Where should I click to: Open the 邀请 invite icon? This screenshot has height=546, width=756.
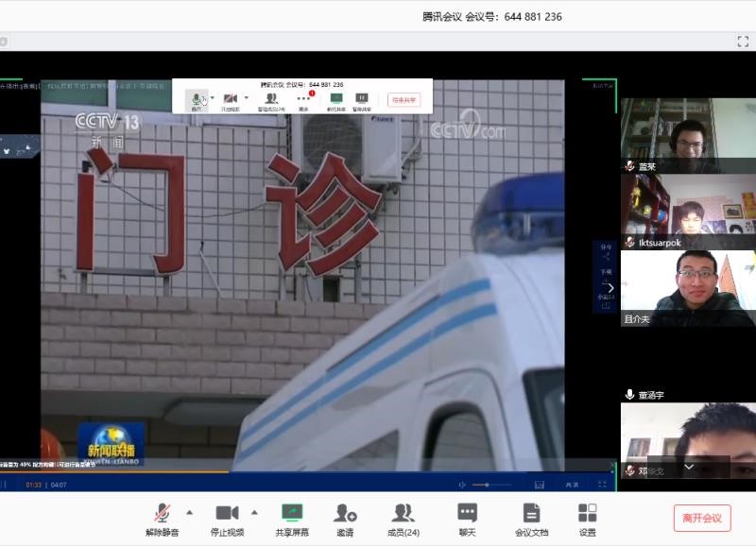tap(345, 519)
